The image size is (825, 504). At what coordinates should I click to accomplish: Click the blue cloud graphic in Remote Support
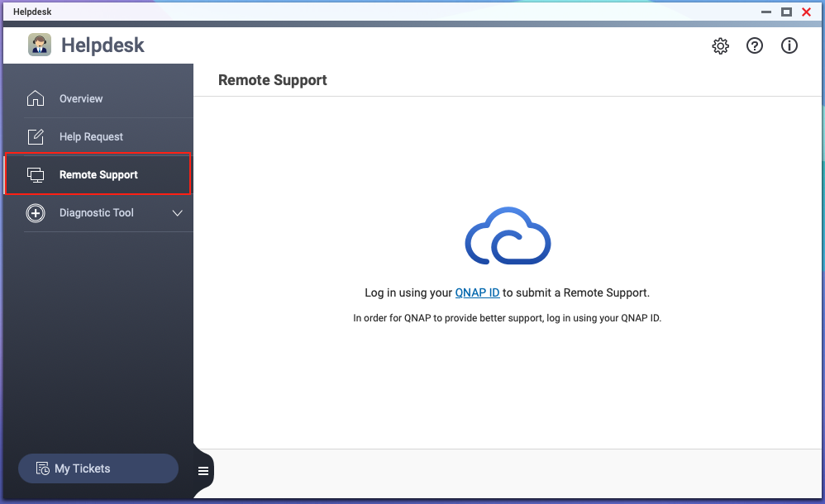[x=508, y=236]
